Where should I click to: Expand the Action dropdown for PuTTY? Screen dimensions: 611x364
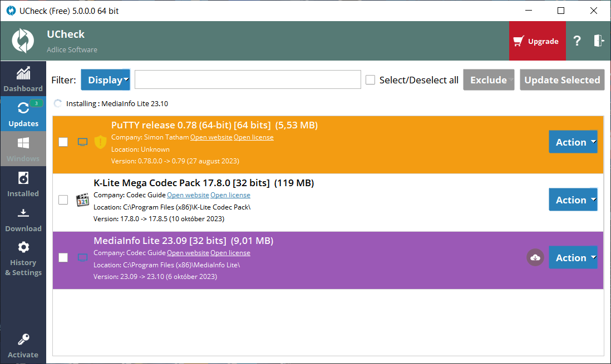tap(573, 142)
